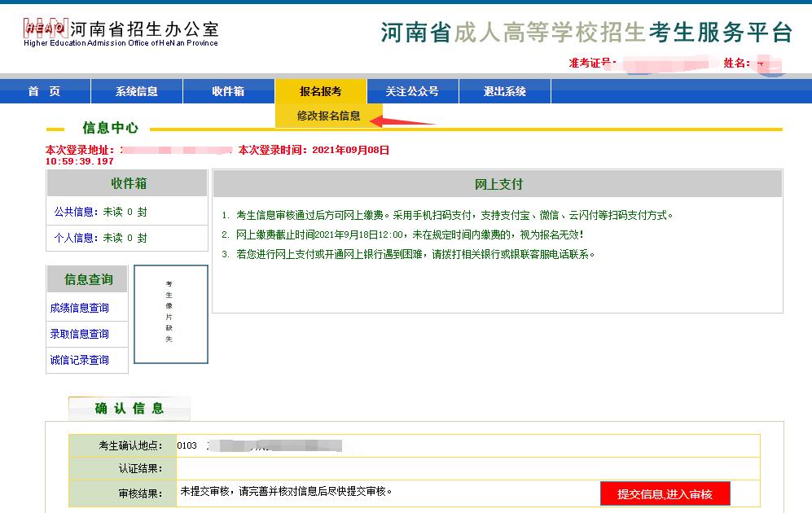Open 个人信息 unread messages

coord(99,238)
